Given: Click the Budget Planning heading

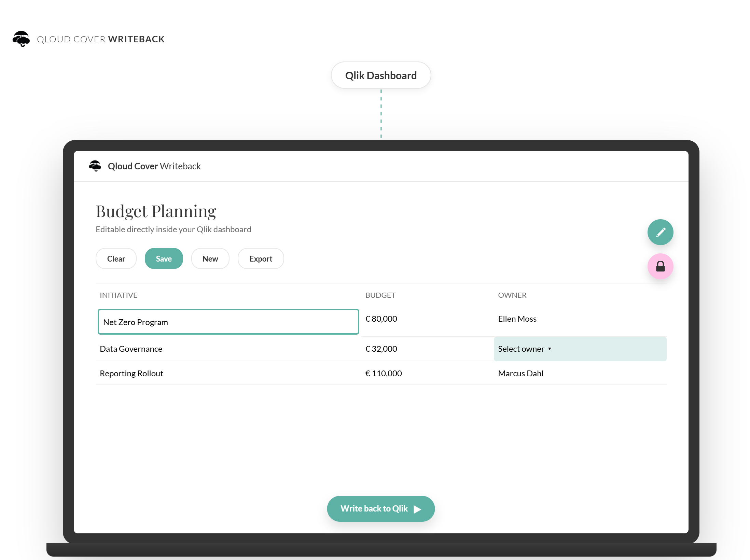Looking at the screenshot, I should 156,212.
